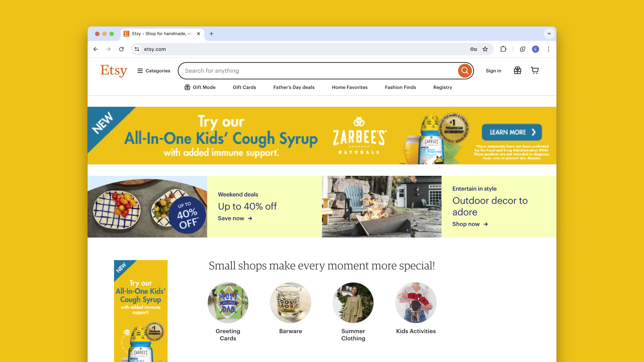Screen dimensions: 644x362
Task: Open the browser extensions puzzle icon
Action: (503, 49)
